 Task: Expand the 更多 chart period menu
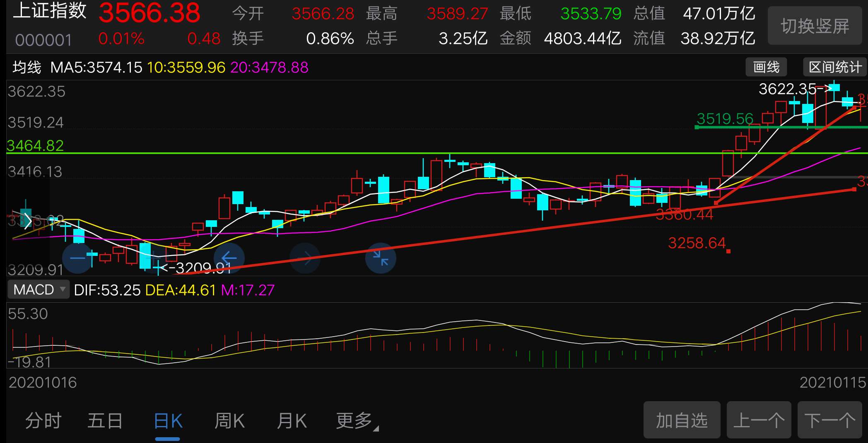(357, 421)
